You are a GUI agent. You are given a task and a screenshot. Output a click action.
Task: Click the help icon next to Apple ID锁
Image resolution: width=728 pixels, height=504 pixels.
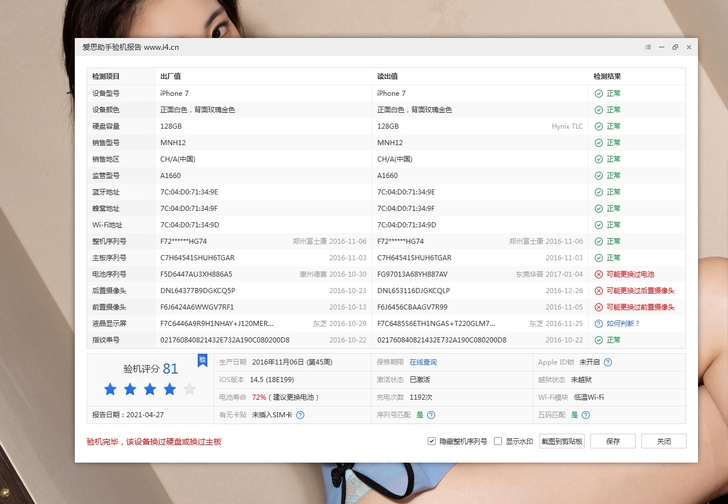(608, 362)
